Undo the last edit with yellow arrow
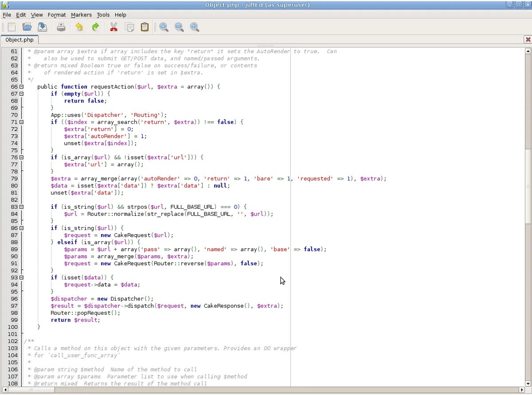Viewport: 532px width, 395px height. pyautogui.click(x=79, y=27)
